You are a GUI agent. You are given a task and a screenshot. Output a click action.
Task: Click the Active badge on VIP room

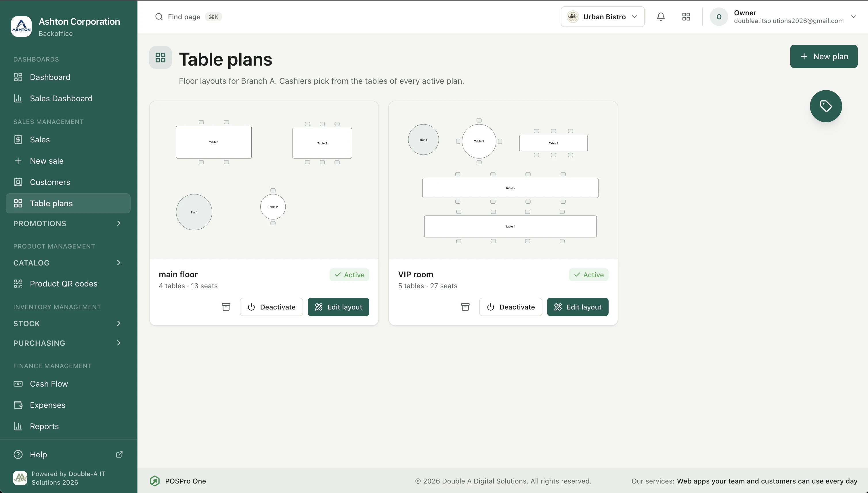(x=589, y=275)
